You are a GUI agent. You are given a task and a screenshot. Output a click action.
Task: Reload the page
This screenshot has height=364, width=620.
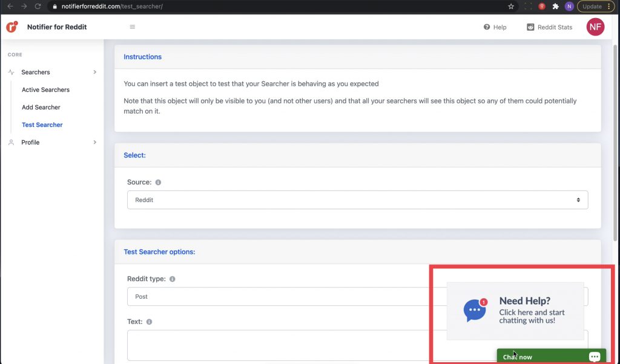[38, 6]
